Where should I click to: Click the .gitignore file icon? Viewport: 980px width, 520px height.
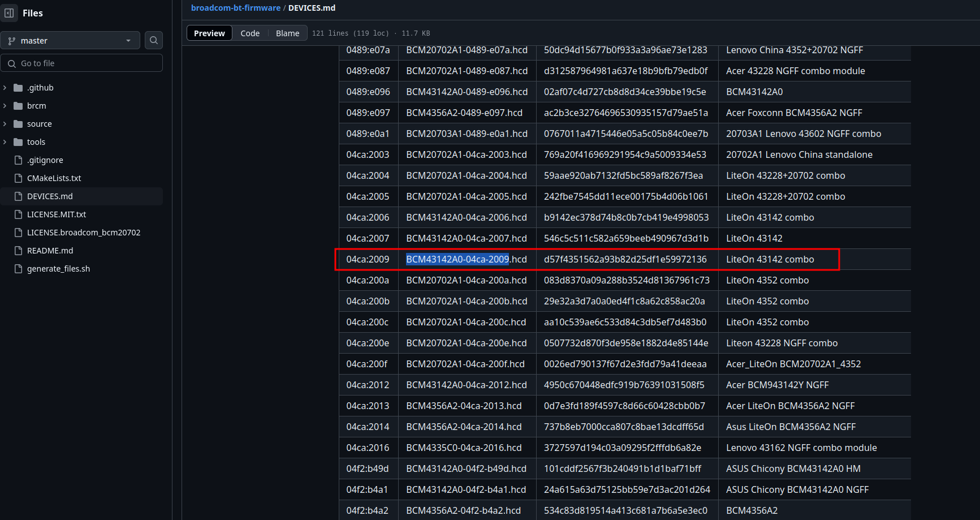[x=18, y=160]
